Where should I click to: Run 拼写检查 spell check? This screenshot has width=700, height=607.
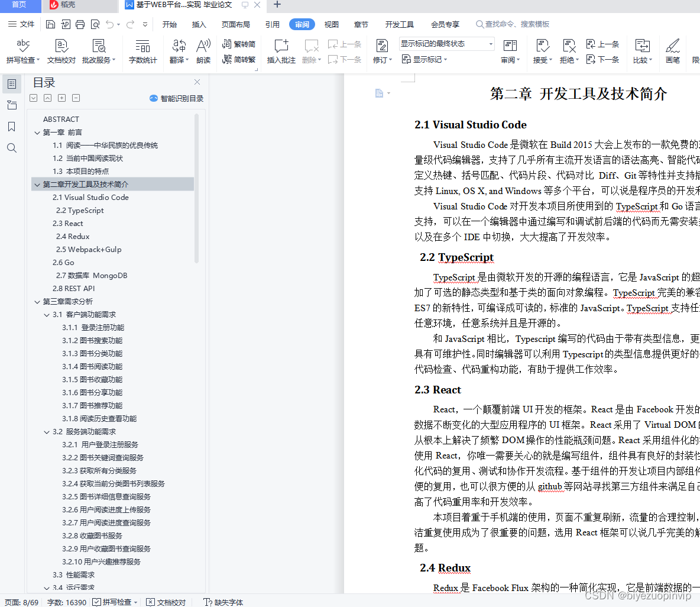click(x=22, y=51)
